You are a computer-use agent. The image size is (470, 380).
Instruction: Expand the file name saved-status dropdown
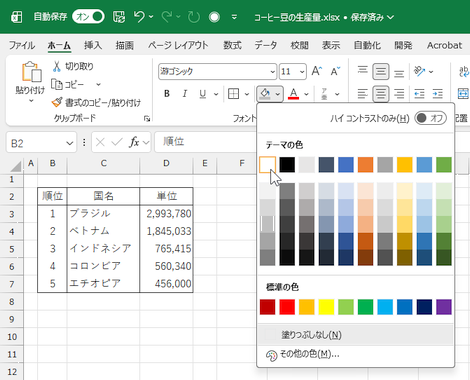[391, 17]
